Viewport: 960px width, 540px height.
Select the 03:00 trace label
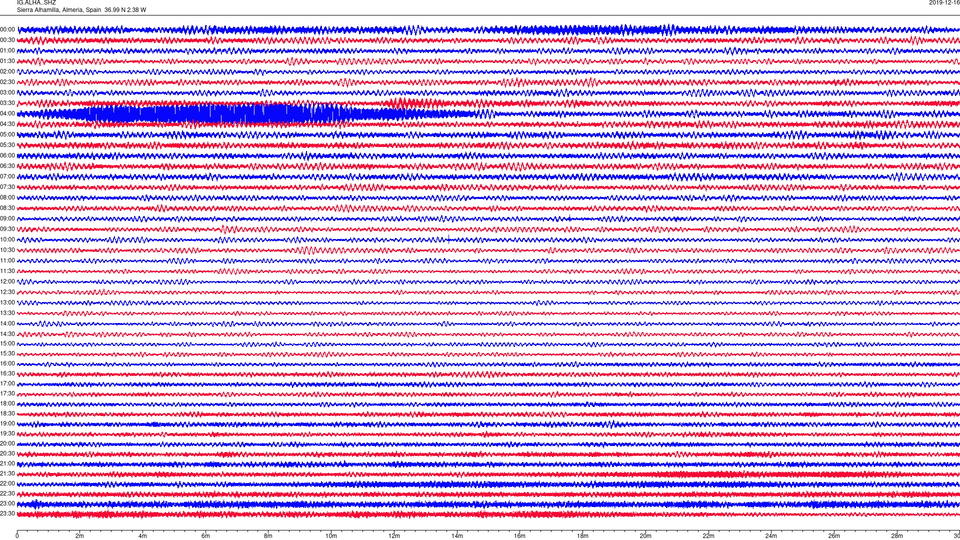coord(7,92)
